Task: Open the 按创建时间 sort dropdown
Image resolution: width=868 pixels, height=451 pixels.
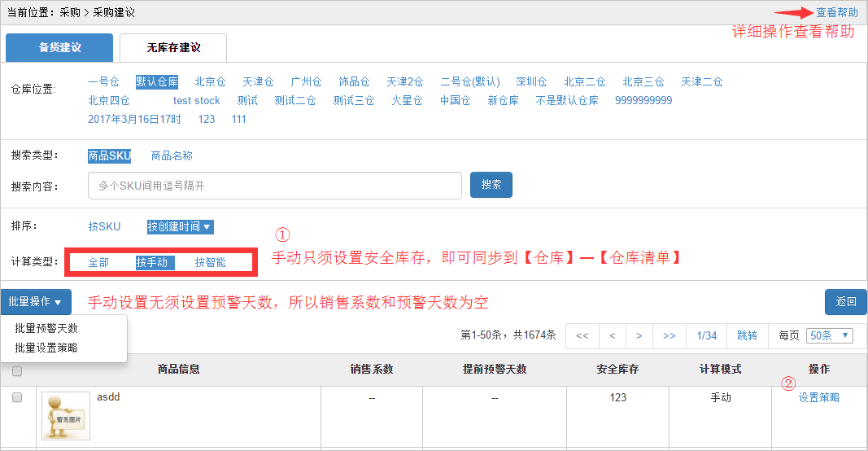Action: pyautogui.click(x=180, y=226)
